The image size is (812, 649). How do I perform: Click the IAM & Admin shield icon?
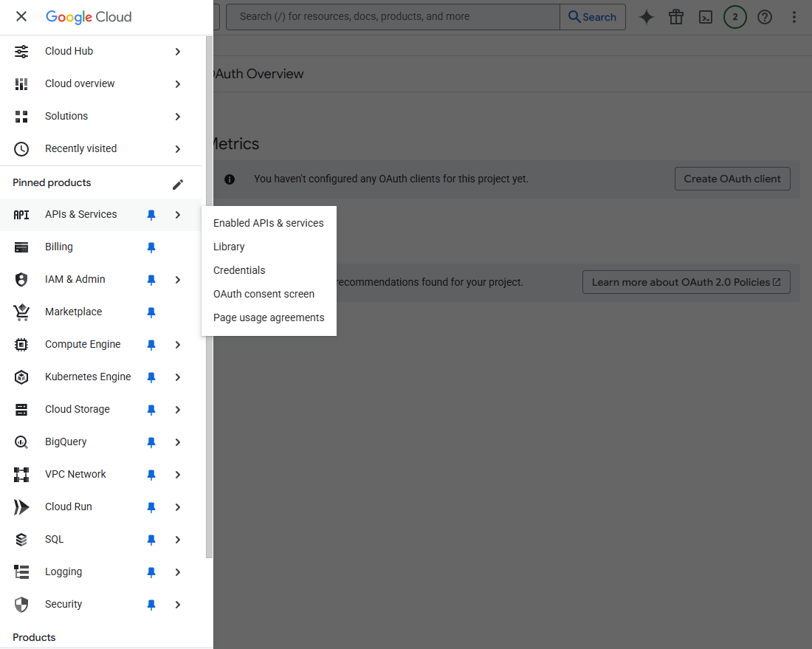[21, 280]
